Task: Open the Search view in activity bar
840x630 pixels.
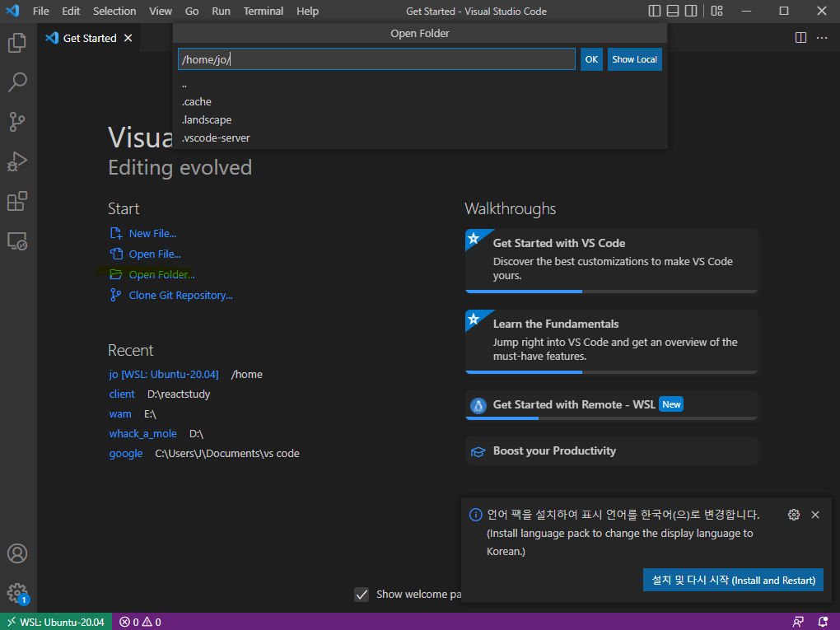Action: point(17,82)
